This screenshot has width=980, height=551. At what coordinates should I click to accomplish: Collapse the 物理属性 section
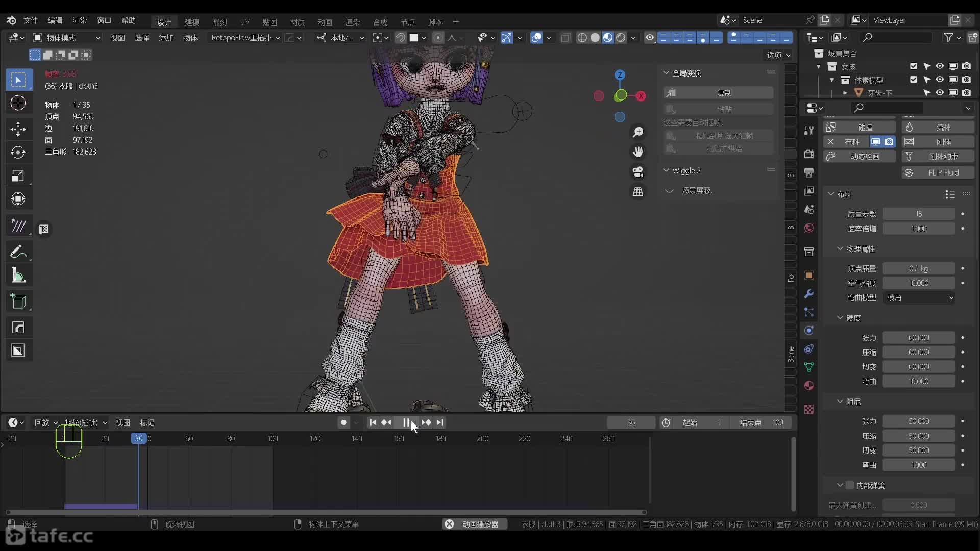pos(840,248)
